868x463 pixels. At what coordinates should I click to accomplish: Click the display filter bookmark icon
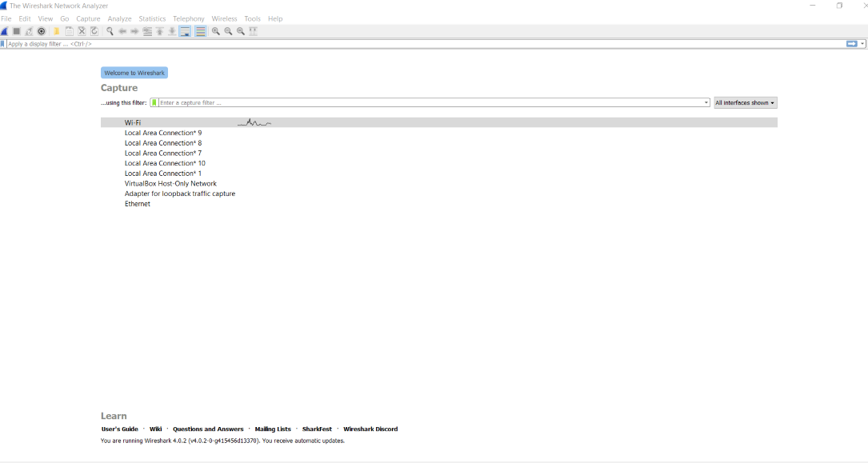[2, 44]
